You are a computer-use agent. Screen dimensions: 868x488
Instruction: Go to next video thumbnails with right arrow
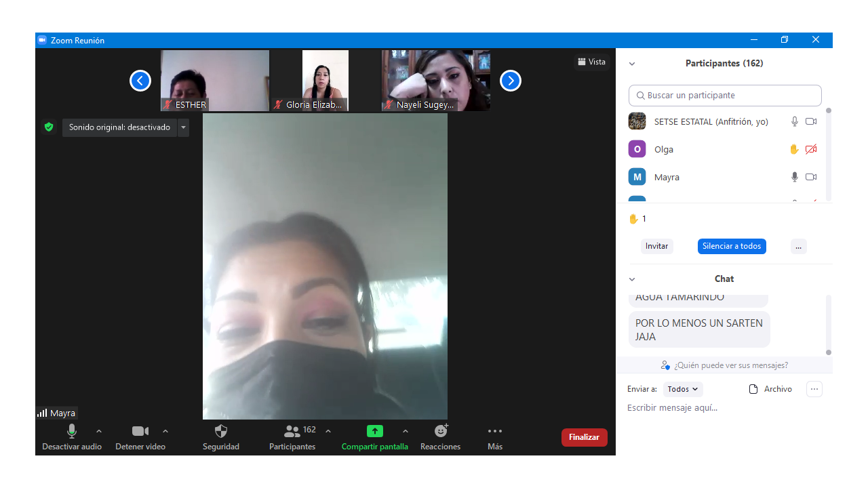coord(511,81)
